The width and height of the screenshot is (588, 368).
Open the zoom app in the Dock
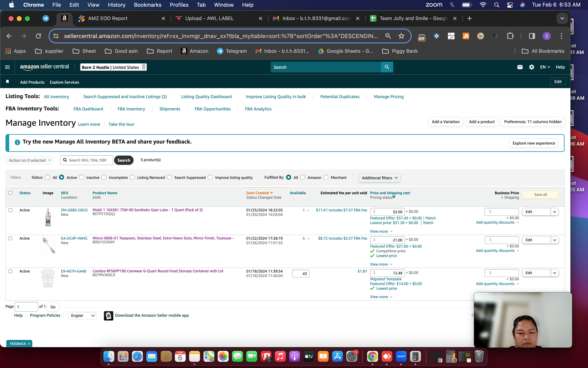click(401, 357)
